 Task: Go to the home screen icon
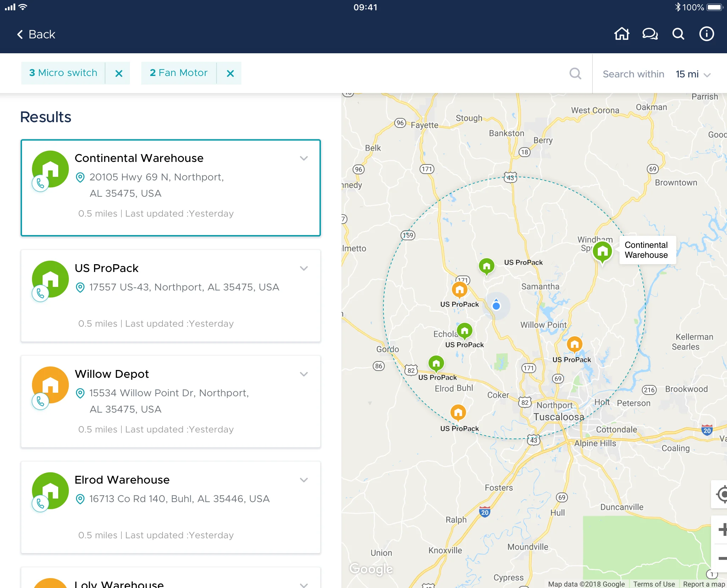(622, 34)
